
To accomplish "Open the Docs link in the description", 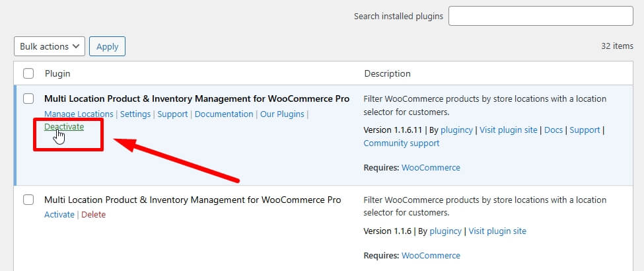I will 554,130.
